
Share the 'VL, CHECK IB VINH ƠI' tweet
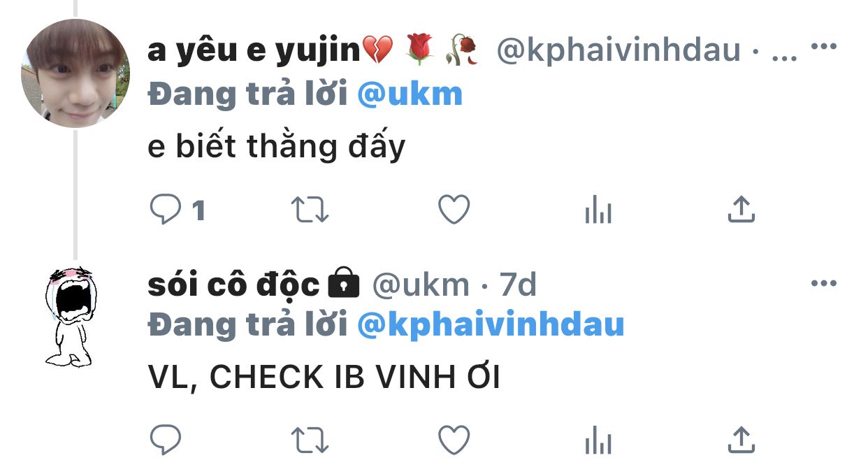coord(742,440)
